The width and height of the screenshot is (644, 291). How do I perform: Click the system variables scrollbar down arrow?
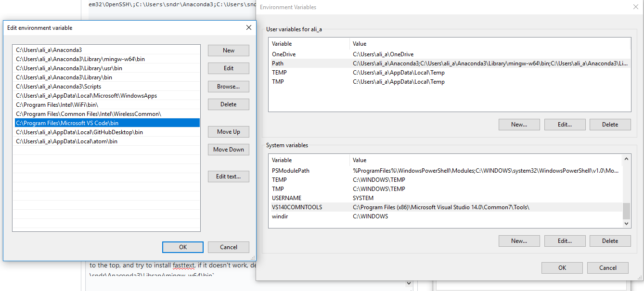pyautogui.click(x=626, y=223)
